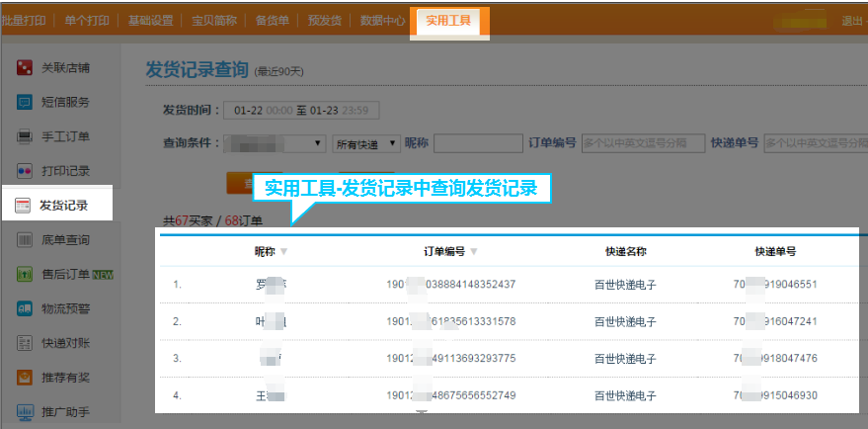The width and height of the screenshot is (868, 429).
Task: Click the 昵称 search input field
Action: pos(478,143)
